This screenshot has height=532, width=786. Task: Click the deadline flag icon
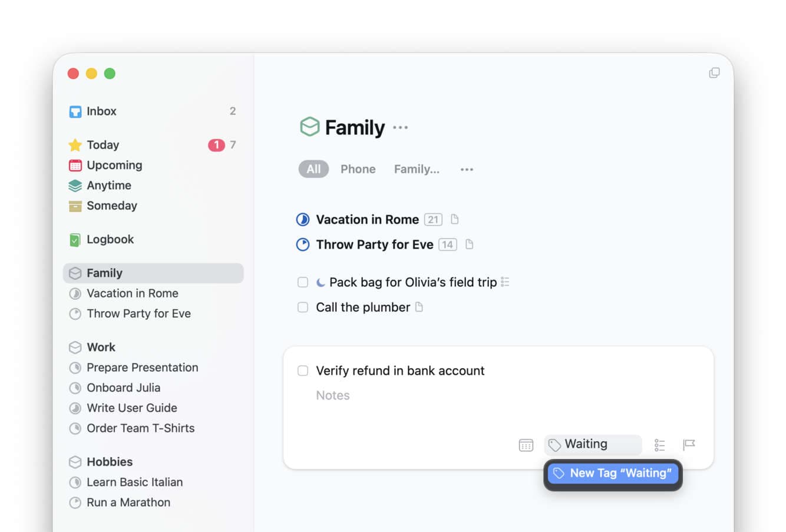(689, 444)
